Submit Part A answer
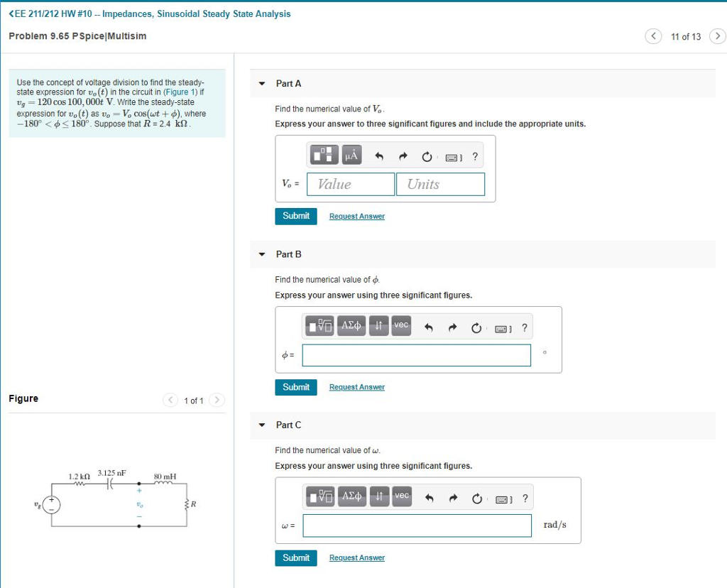 pyautogui.click(x=296, y=216)
